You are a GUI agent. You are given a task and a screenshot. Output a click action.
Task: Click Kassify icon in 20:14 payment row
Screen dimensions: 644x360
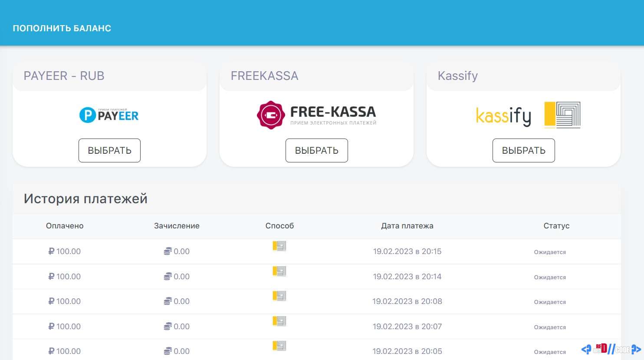click(279, 271)
